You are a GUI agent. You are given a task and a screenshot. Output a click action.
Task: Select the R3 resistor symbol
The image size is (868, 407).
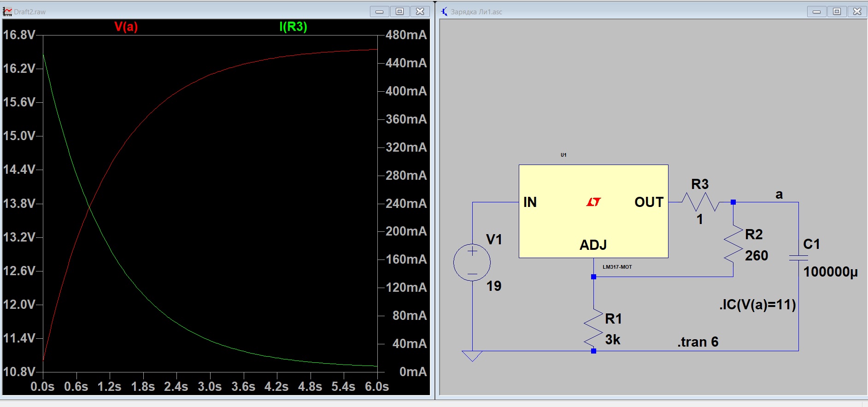coord(700,202)
